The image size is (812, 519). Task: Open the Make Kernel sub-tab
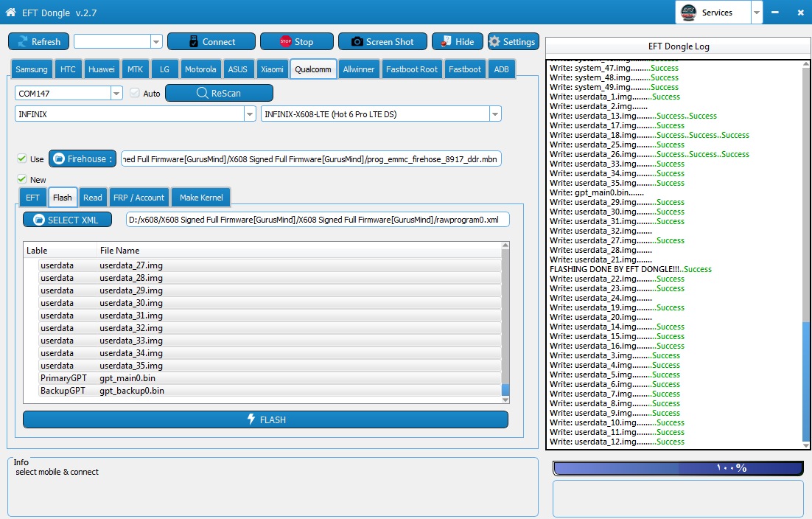coord(201,198)
